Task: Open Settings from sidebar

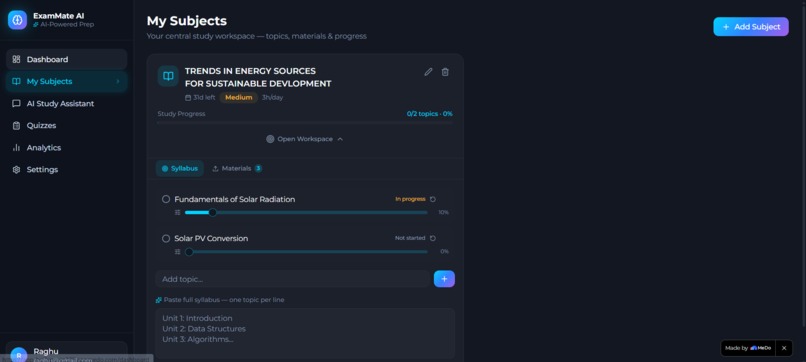Action: (66, 170)
